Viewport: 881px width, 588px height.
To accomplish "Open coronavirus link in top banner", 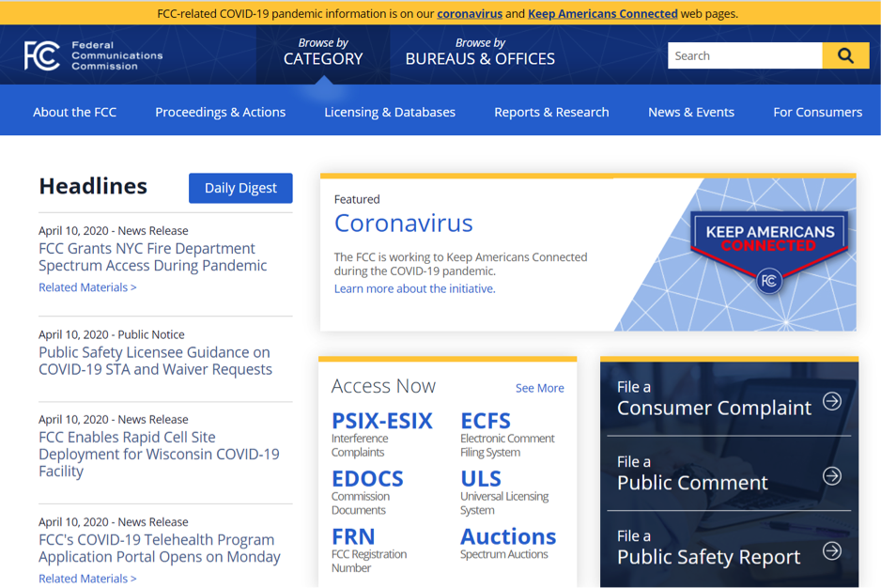I will (x=470, y=13).
